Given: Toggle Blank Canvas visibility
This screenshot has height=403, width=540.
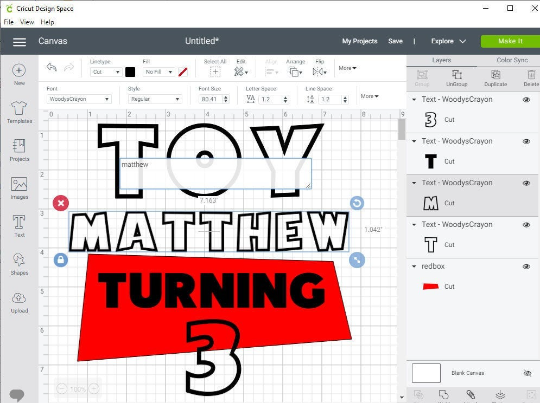Looking at the screenshot, I should click(x=527, y=373).
